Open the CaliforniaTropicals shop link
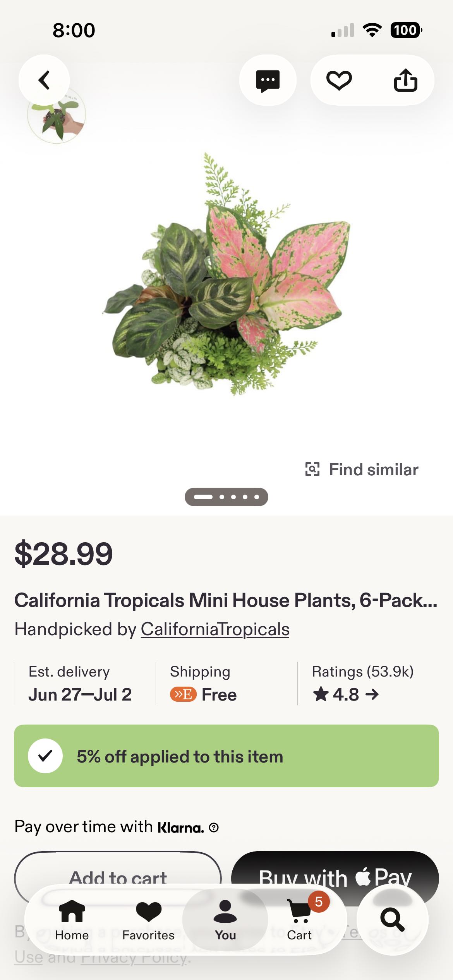453x980 pixels. (x=215, y=629)
